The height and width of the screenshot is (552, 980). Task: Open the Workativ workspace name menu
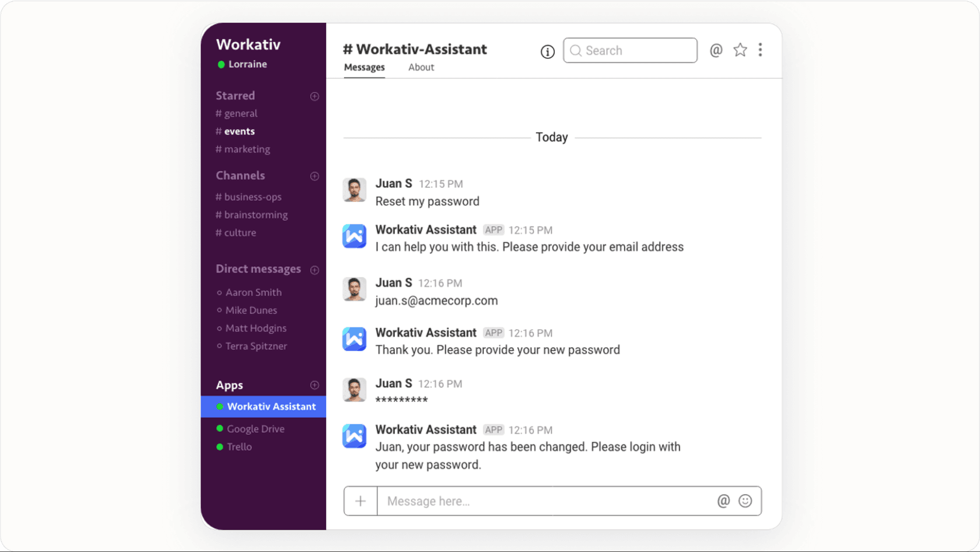[x=248, y=44]
